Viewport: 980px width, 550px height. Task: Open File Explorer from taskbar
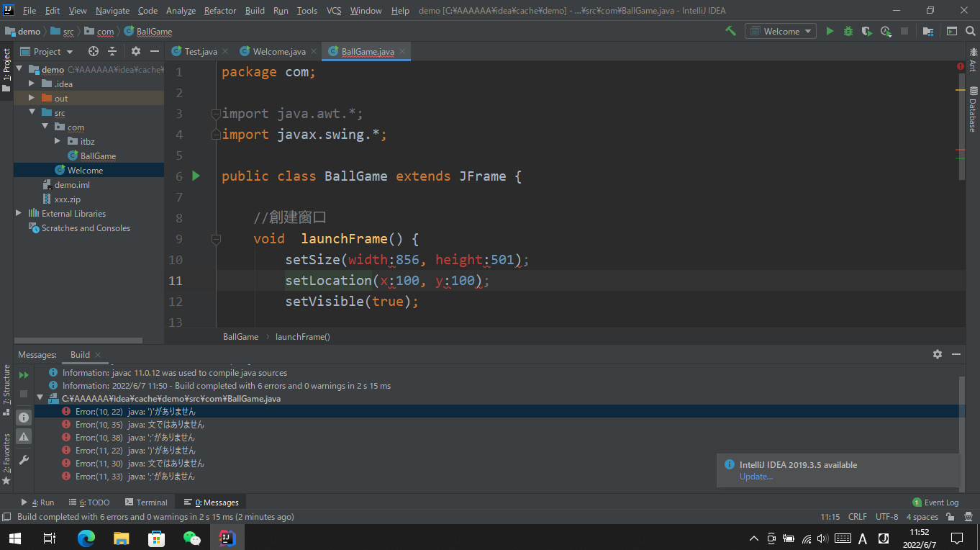click(x=122, y=538)
